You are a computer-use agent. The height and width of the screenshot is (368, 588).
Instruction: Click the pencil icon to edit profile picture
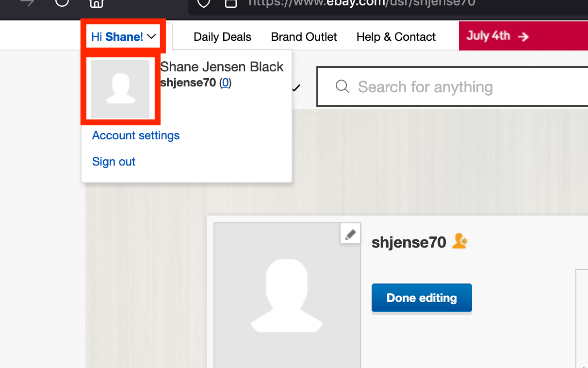tap(350, 233)
